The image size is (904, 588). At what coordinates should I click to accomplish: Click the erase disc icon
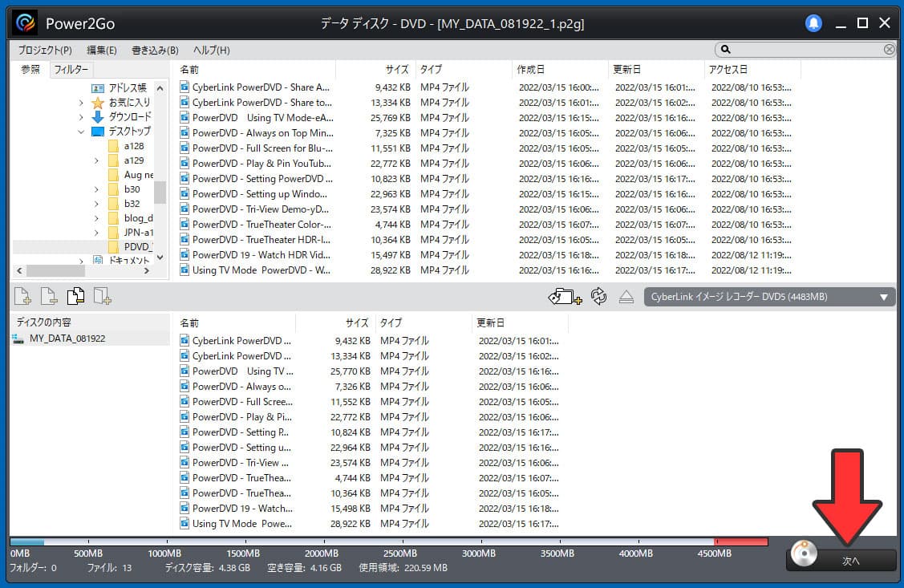tap(565, 296)
